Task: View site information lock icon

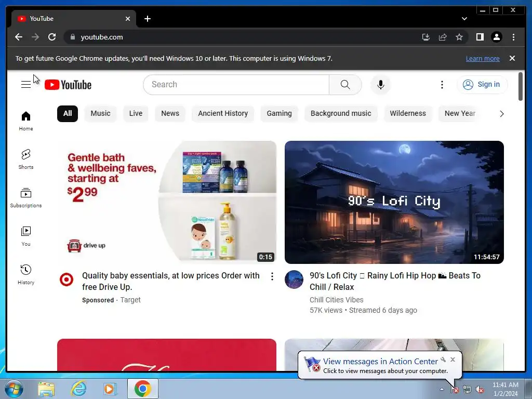Action: [x=72, y=37]
